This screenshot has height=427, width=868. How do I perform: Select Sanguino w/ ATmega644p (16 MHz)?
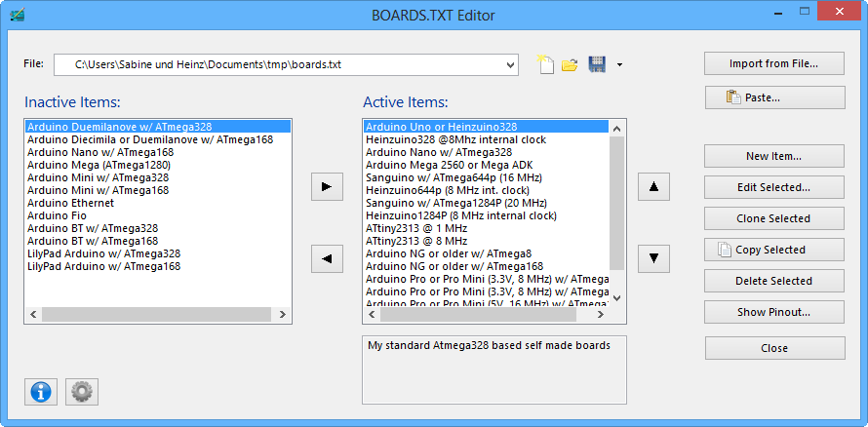pyautogui.click(x=486, y=177)
